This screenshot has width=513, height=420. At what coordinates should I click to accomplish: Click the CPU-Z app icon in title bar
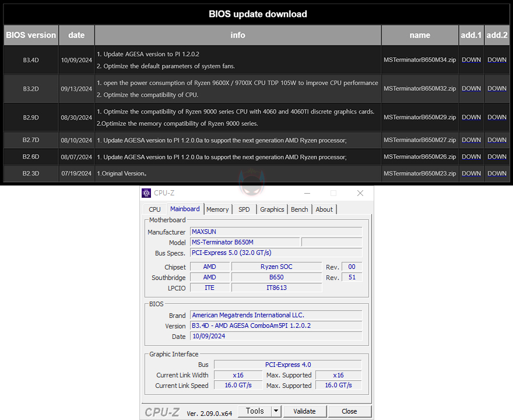(146, 193)
